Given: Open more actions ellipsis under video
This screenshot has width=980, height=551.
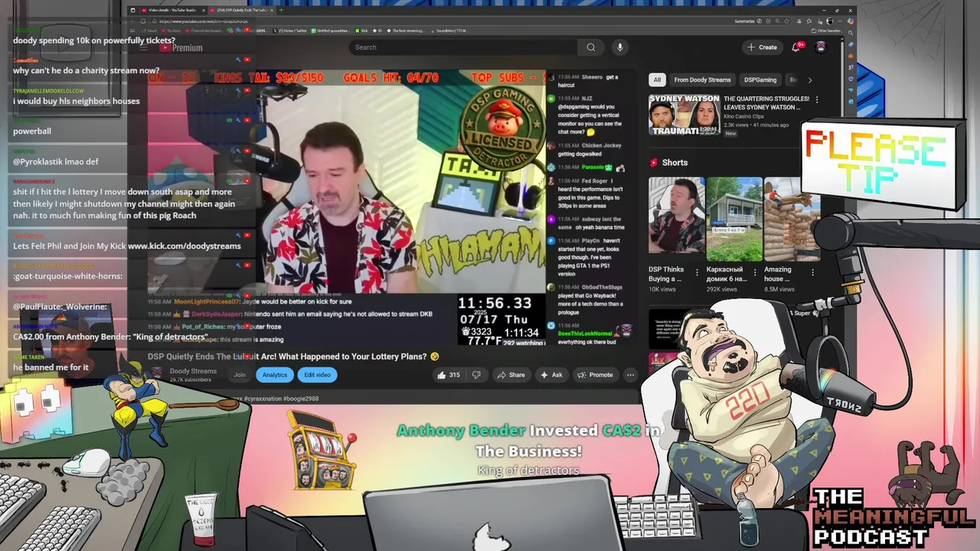Looking at the screenshot, I should [x=630, y=375].
